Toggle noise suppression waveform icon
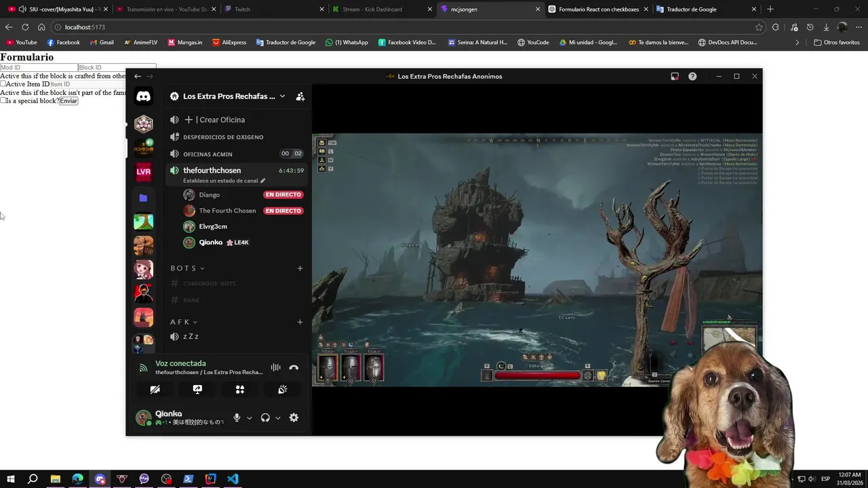Image resolution: width=868 pixels, height=488 pixels. point(275,367)
